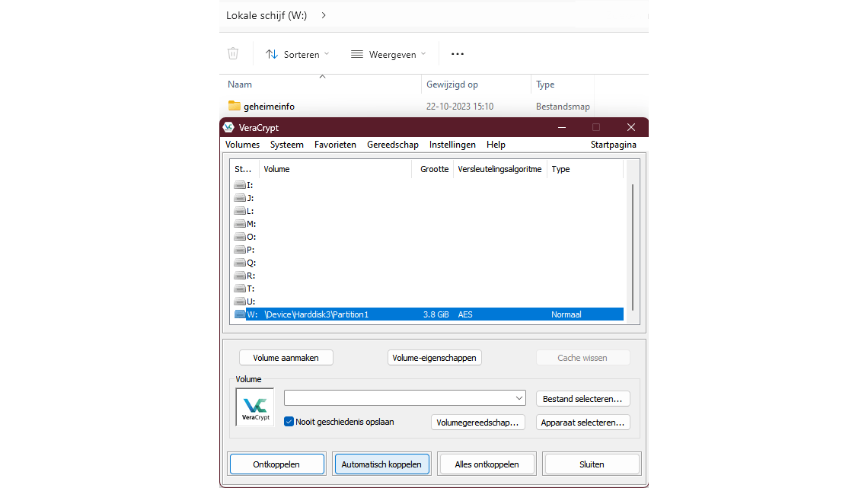The height and width of the screenshot is (488, 868).
Task: Open the Gereedschap menu
Action: pos(392,145)
